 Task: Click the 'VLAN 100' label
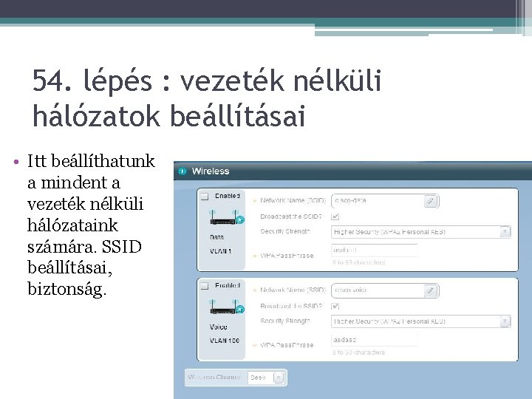tap(225, 341)
